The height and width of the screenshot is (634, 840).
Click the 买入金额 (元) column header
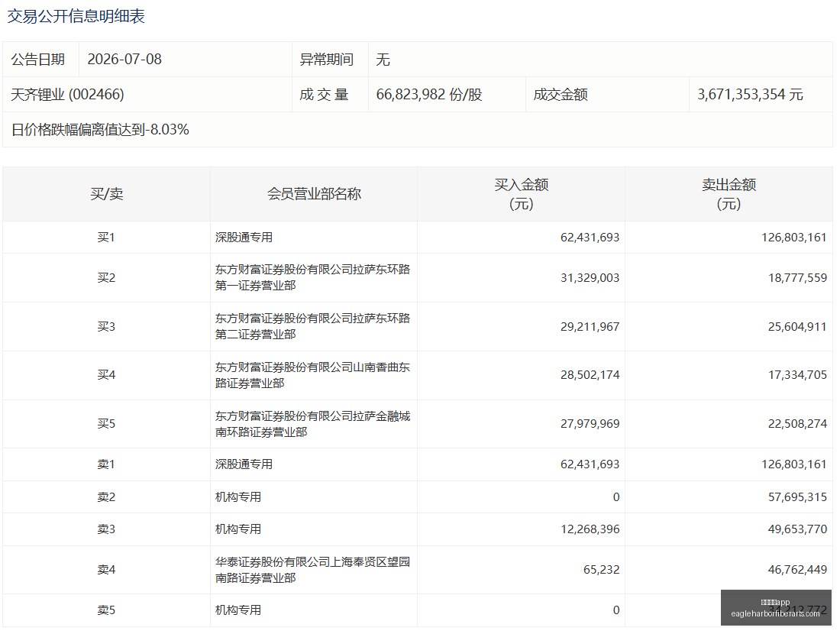(x=522, y=194)
